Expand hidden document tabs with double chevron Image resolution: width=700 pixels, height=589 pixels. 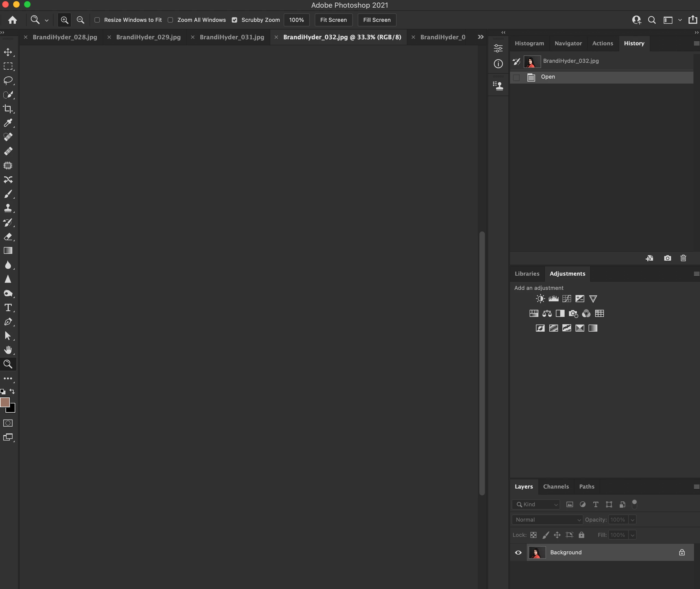(480, 37)
